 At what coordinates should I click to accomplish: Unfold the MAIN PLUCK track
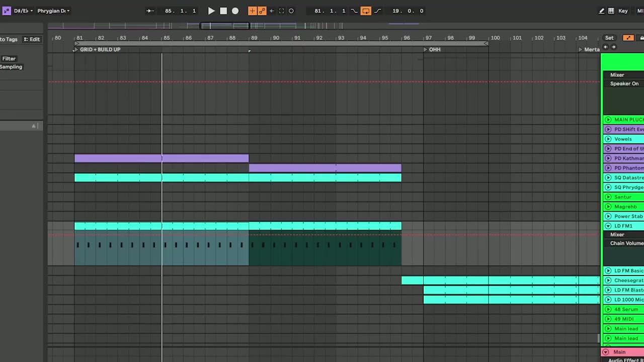608,120
